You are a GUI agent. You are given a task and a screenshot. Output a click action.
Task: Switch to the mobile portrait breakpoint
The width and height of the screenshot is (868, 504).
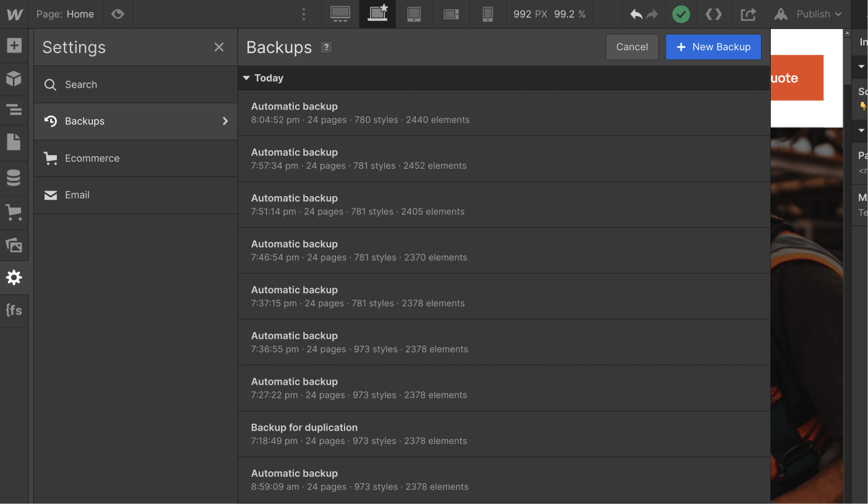tap(488, 14)
